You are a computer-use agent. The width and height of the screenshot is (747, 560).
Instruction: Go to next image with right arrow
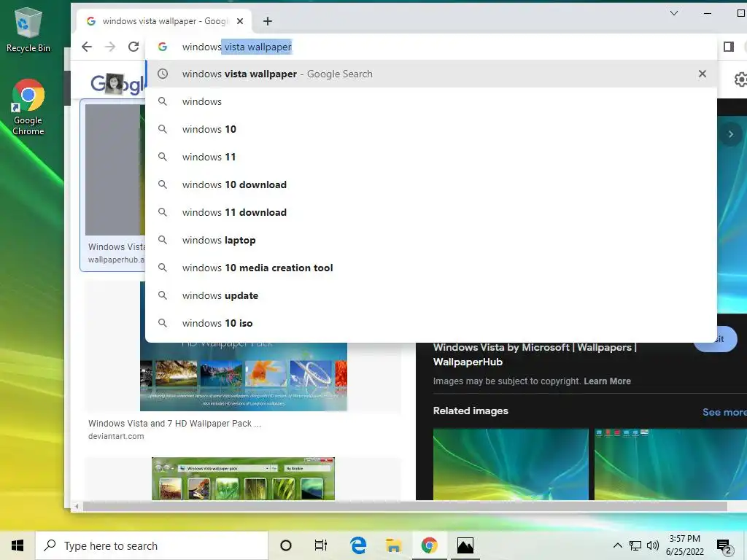730,134
